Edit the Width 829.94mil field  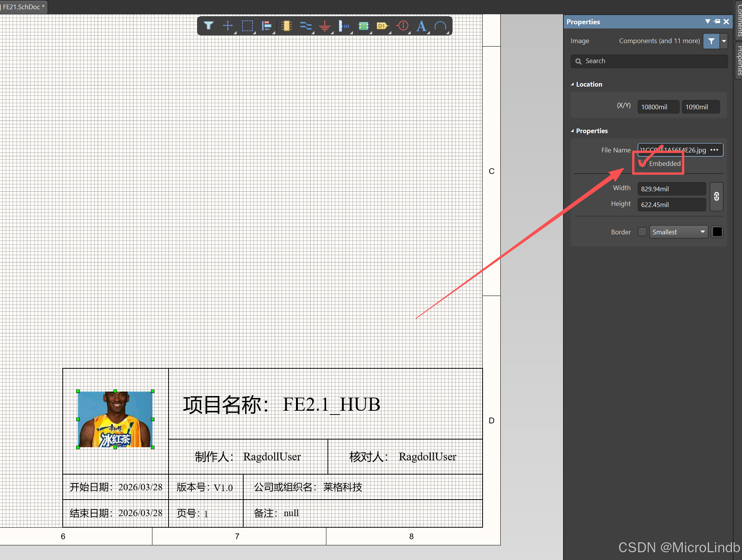(x=672, y=189)
